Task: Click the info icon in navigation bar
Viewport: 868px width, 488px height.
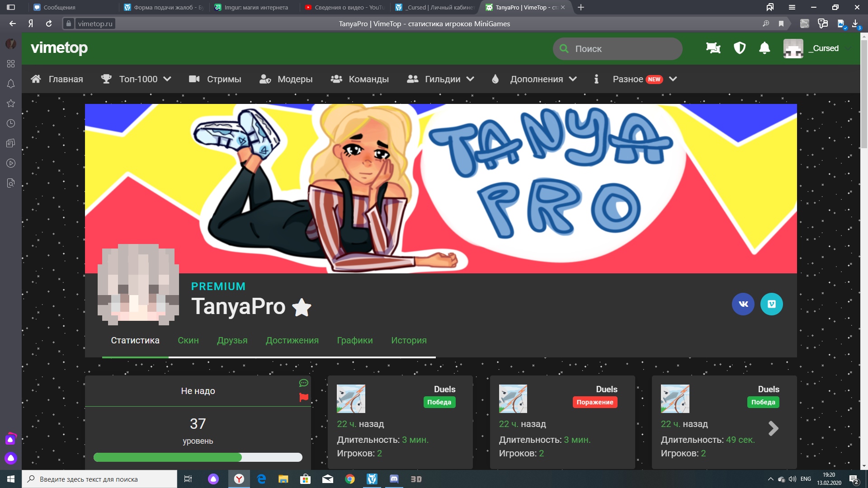Action: coord(596,79)
